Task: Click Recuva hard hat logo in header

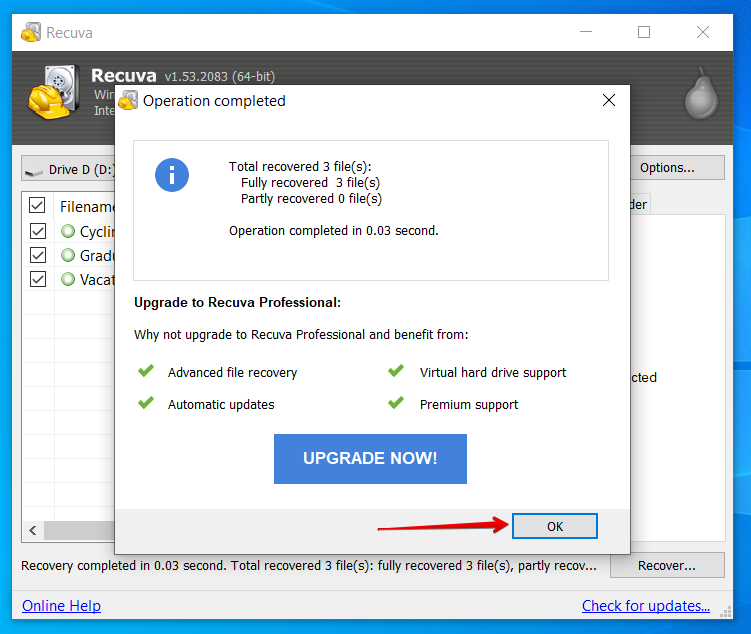Action: tap(53, 92)
